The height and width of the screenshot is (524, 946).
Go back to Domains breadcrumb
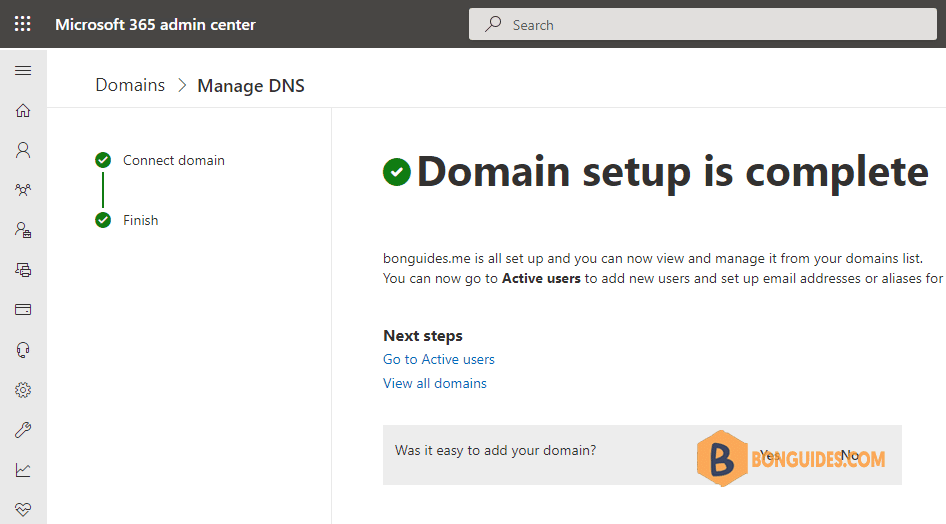click(130, 85)
